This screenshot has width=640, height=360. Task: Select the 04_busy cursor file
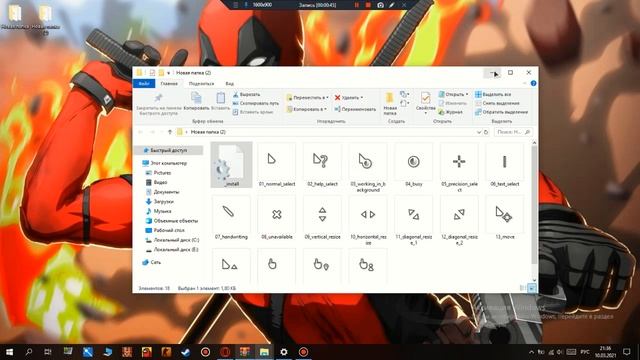(x=413, y=165)
